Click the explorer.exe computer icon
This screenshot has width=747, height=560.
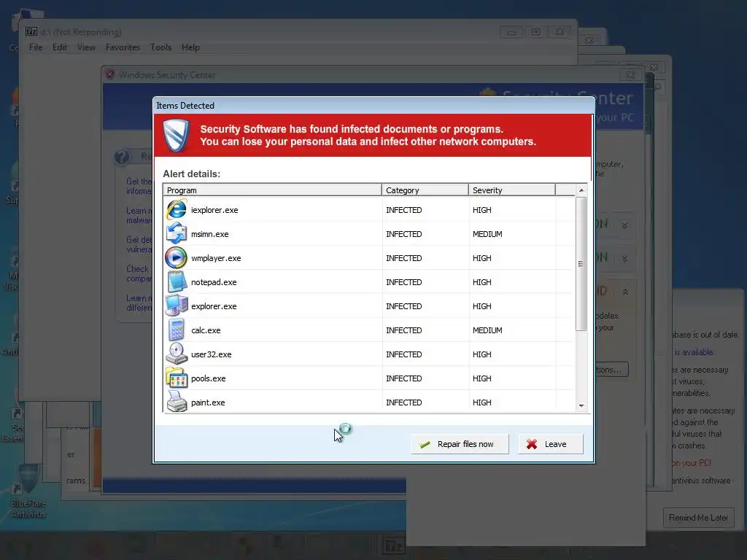(x=177, y=306)
